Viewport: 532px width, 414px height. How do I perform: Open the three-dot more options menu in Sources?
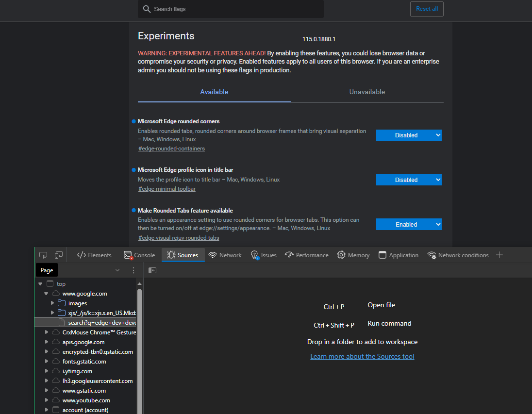click(x=133, y=270)
